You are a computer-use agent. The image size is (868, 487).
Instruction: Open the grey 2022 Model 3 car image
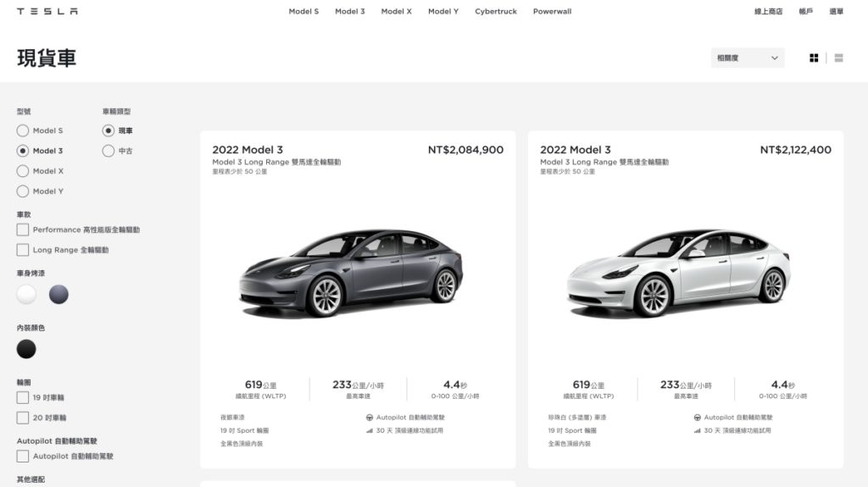[x=351, y=272]
